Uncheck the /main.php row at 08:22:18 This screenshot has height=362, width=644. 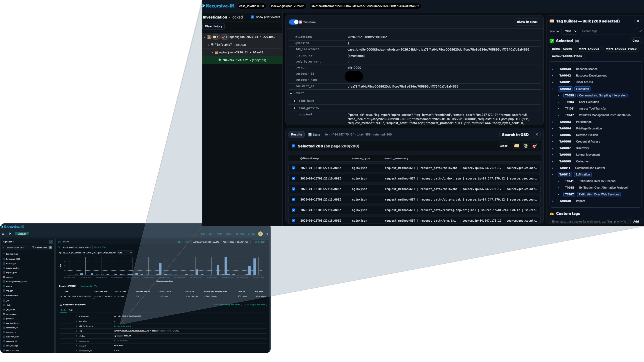pyautogui.click(x=294, y=189)
